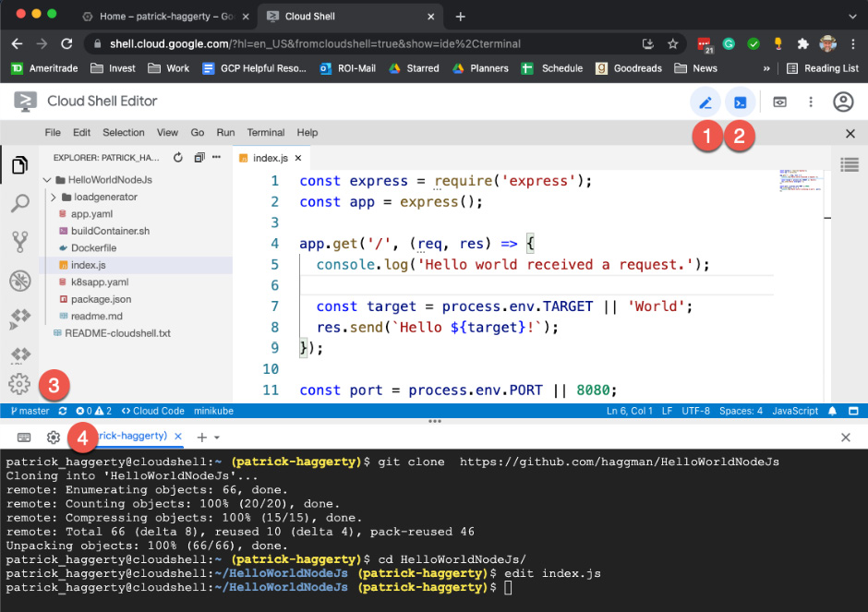
Task: Click the web preview icon in Cloud Shell toolbar
Action: click(778, 102)
